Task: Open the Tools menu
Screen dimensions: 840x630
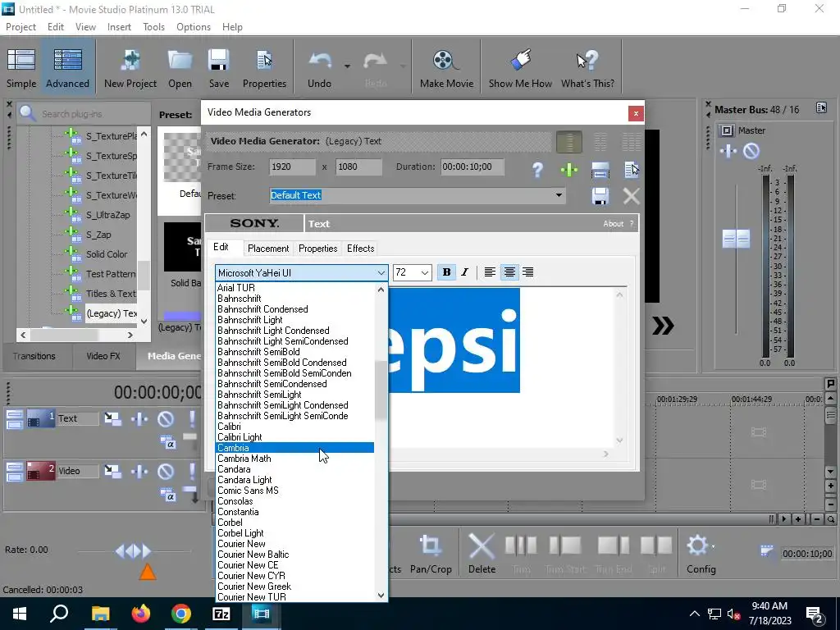Action: tap(153, 27)
